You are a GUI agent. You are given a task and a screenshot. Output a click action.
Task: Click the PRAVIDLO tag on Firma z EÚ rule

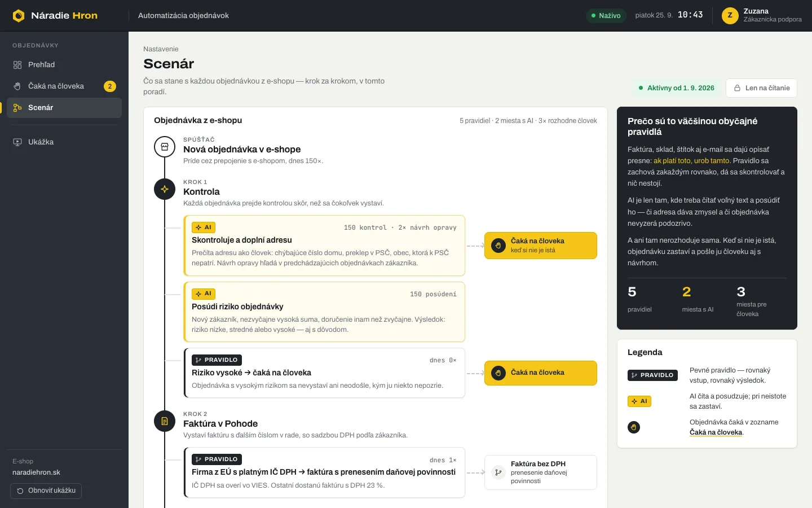point(217,459)
